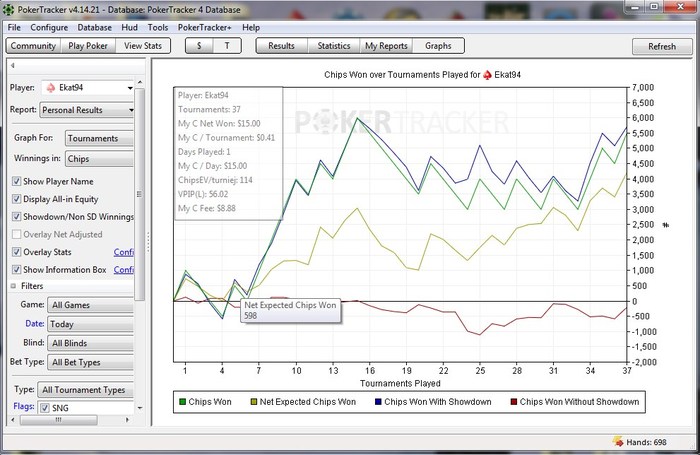The image size is (700, 455).
Task: Open the Tools menu
Action: [x=158, y=28]
